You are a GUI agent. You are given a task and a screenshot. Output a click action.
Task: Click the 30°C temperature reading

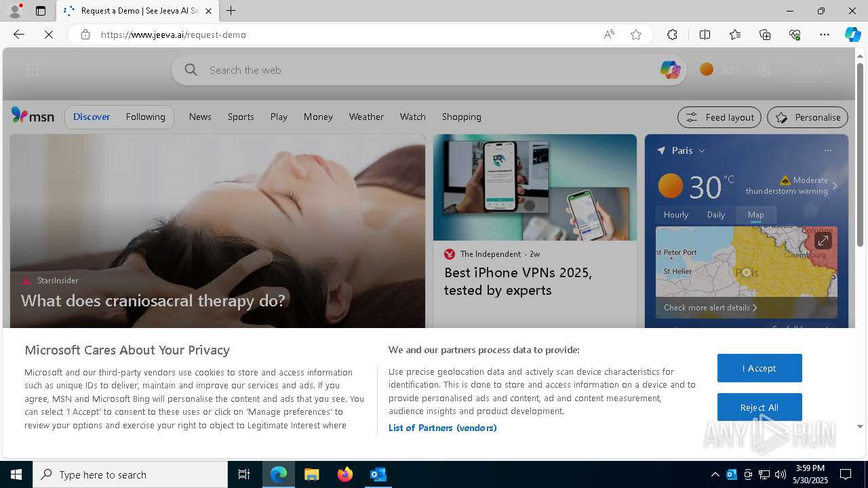(711, 186)
